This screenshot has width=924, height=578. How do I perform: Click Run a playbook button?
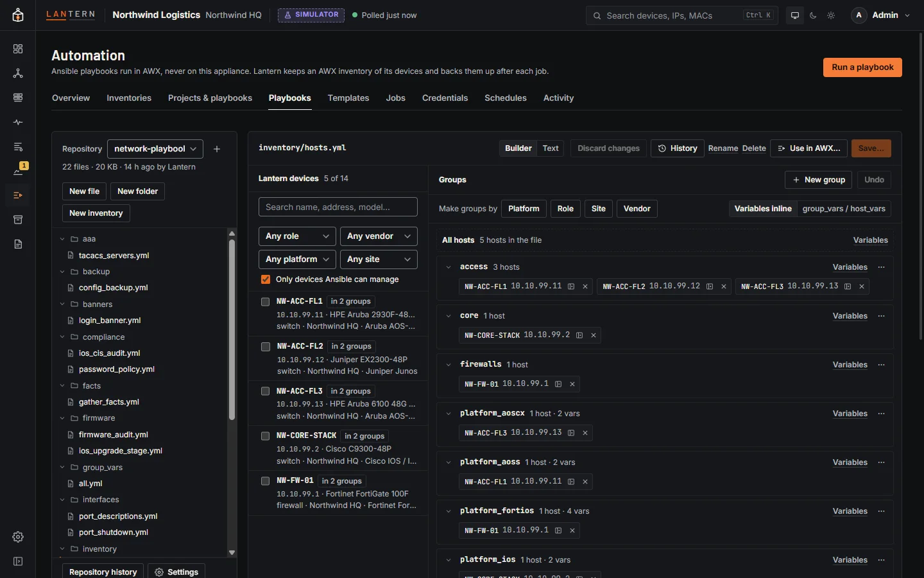(x=862, y=67)
